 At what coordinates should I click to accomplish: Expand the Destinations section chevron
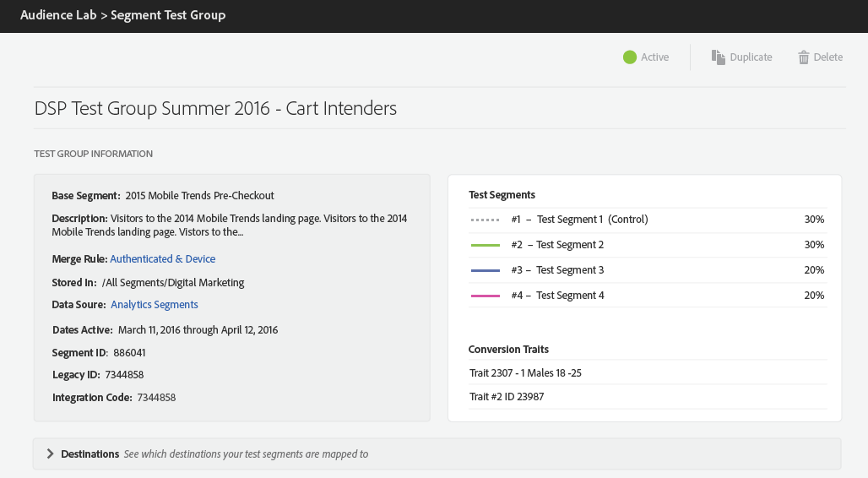(x=49, y=454)
